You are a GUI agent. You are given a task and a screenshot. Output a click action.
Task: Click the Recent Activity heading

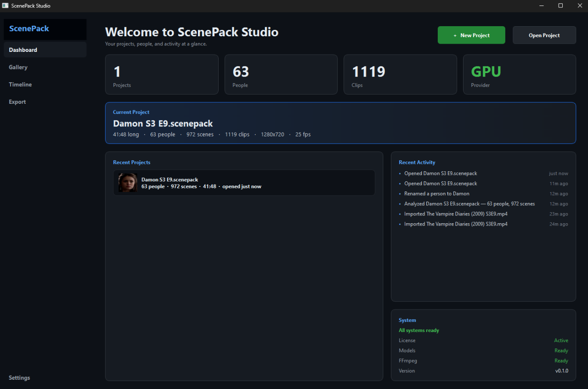tap(417, 163)
